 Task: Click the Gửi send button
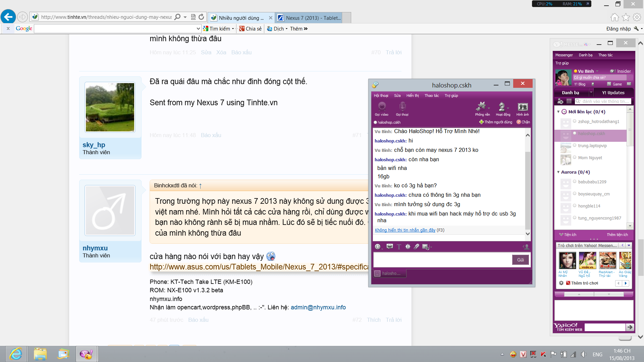pos(521,260)
